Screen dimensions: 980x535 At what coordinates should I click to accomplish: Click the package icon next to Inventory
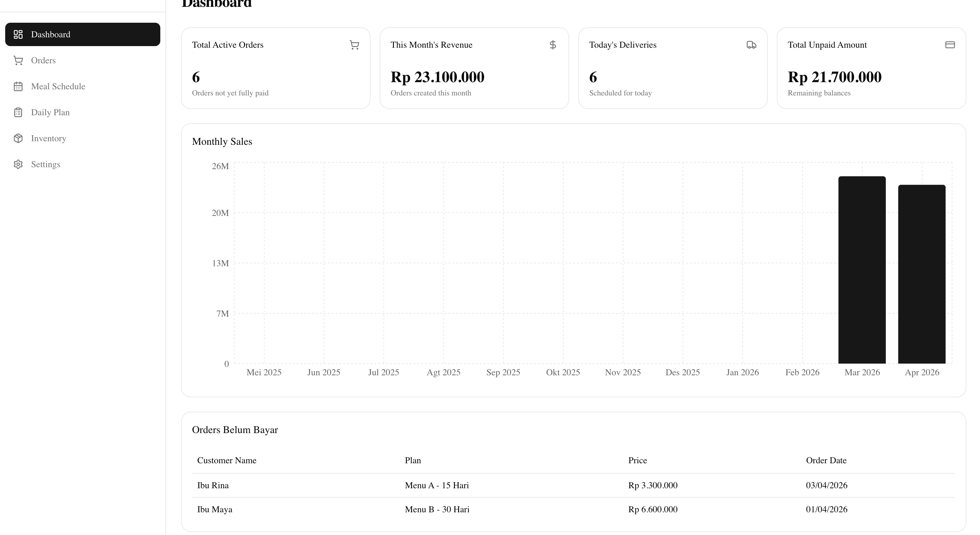[x=18, y=138]
